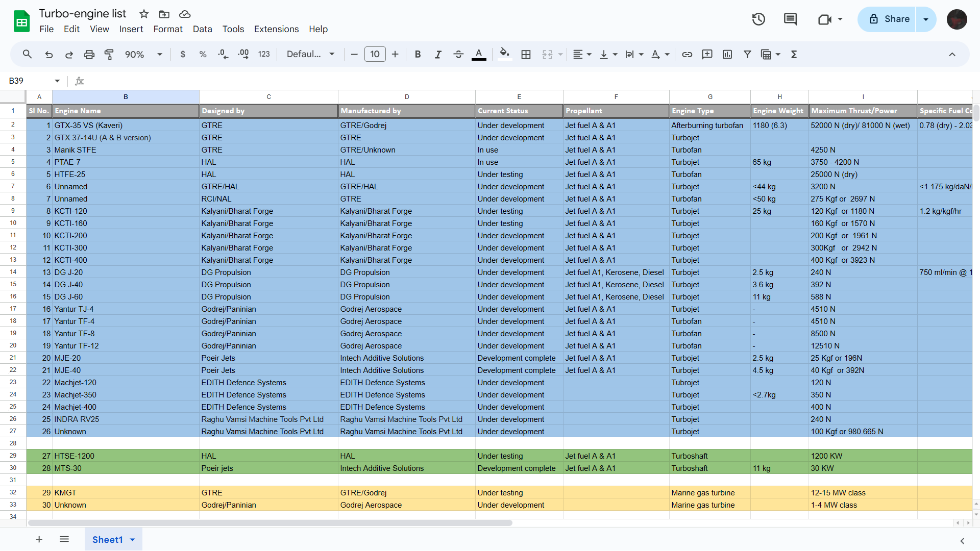Viewport: 980px width, 551px height.
Task: Open text rotation dropdown
Action: coord(660,54)
